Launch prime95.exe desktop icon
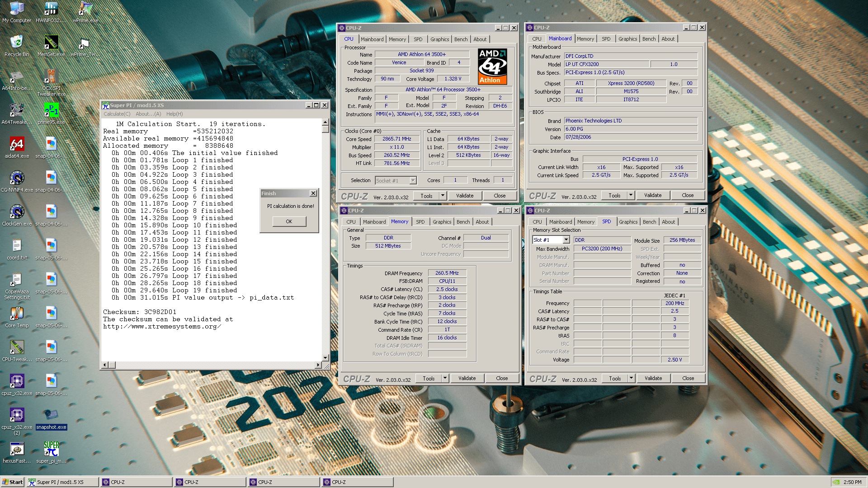The width and height of the screenshot is (868, 488). (x=51, y=114)
